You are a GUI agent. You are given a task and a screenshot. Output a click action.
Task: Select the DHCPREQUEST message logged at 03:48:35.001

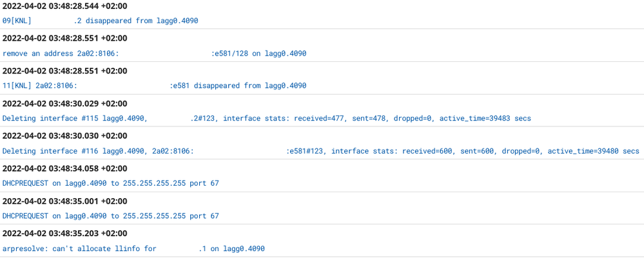click(x=110, y=216)
